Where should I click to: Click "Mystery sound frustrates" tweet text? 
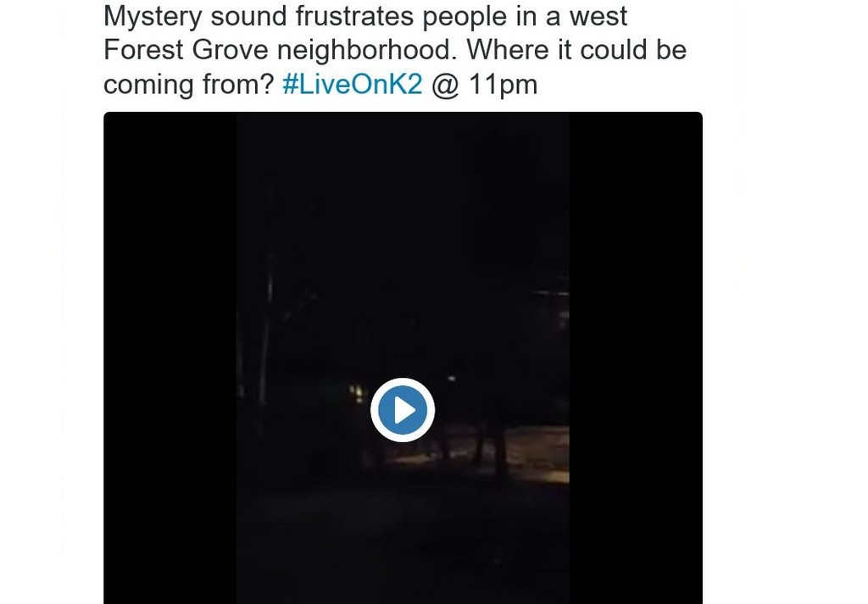click(259, 15)
